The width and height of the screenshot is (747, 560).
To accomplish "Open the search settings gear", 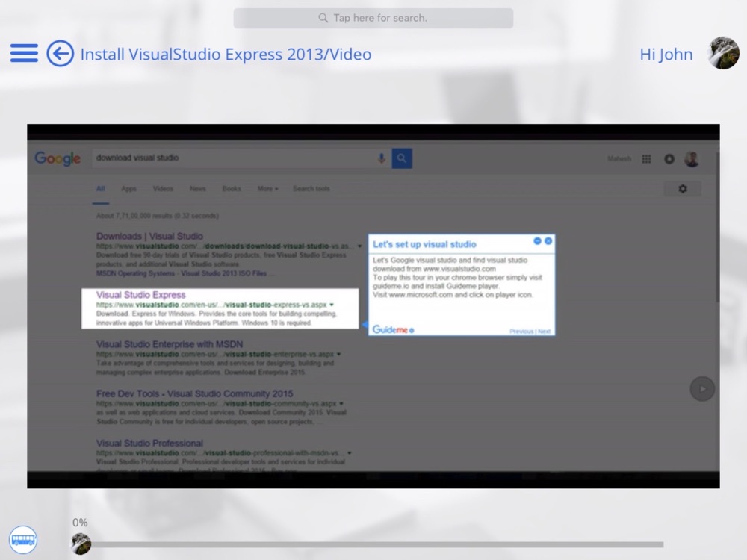I will point(683,189).
